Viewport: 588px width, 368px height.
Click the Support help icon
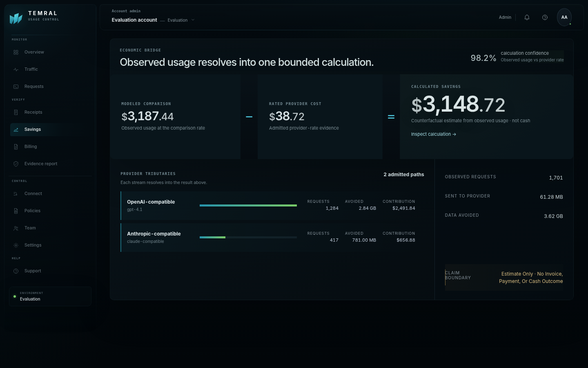(x=16, y=271)
